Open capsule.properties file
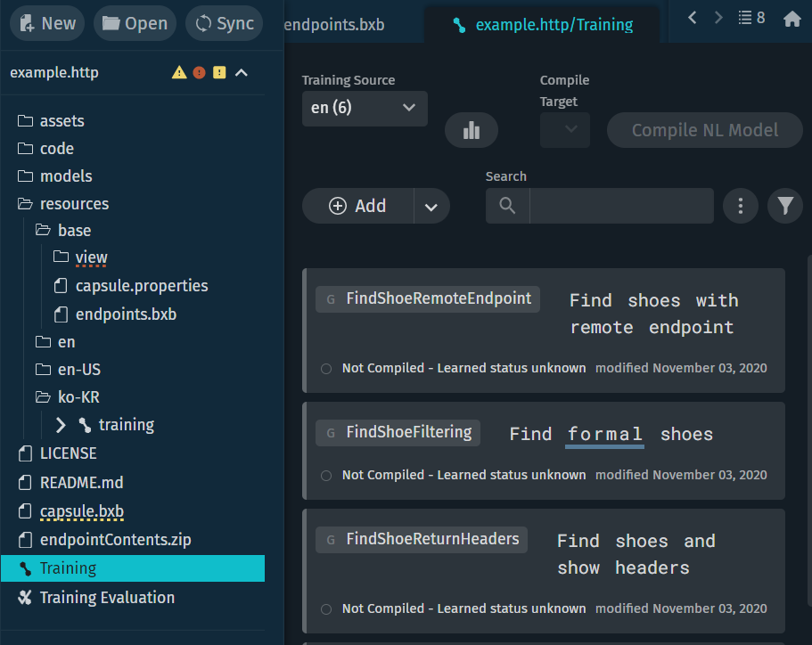Image resolution: width=812 pixels, height=645 pixels. pyautogui.click(x=131, y=286)
